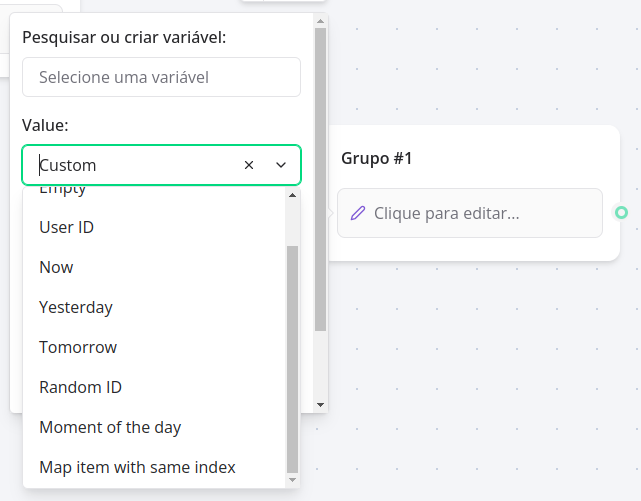Click the panel scrollbar up arrow
This screenshot has height=501, width=641.
pyautogui.click(x=320, y=21)
